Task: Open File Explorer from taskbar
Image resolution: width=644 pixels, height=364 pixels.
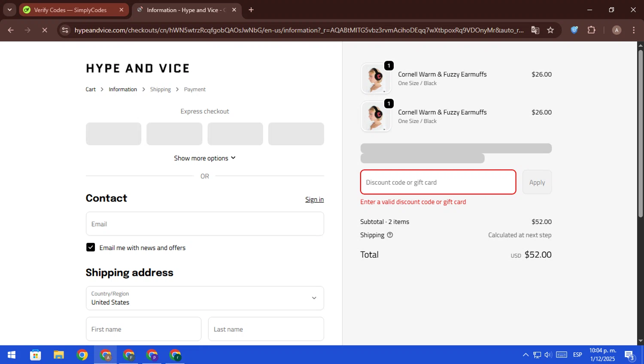Action: [x=59, y=355]
